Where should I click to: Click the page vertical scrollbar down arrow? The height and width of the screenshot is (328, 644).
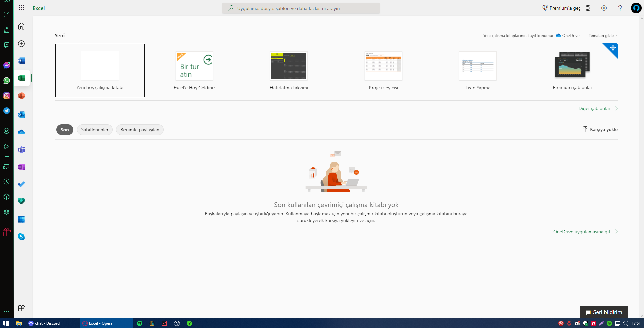point(642,316)
